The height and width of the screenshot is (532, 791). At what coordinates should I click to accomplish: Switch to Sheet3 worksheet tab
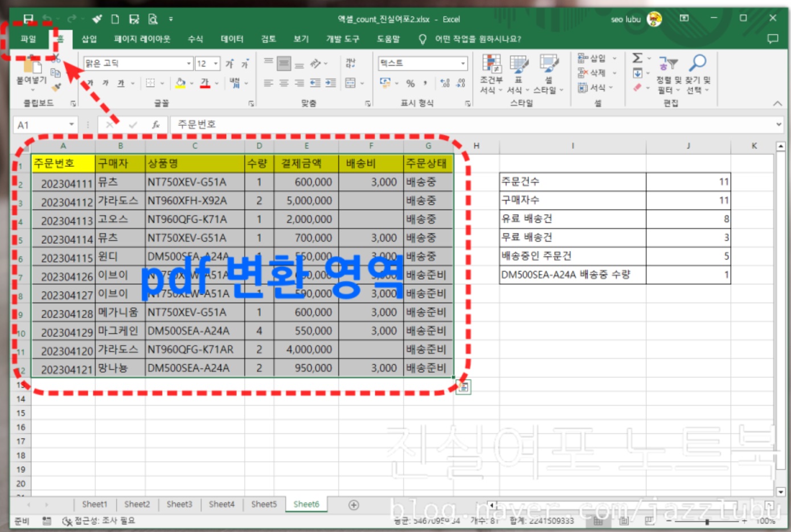click(179, 504)
